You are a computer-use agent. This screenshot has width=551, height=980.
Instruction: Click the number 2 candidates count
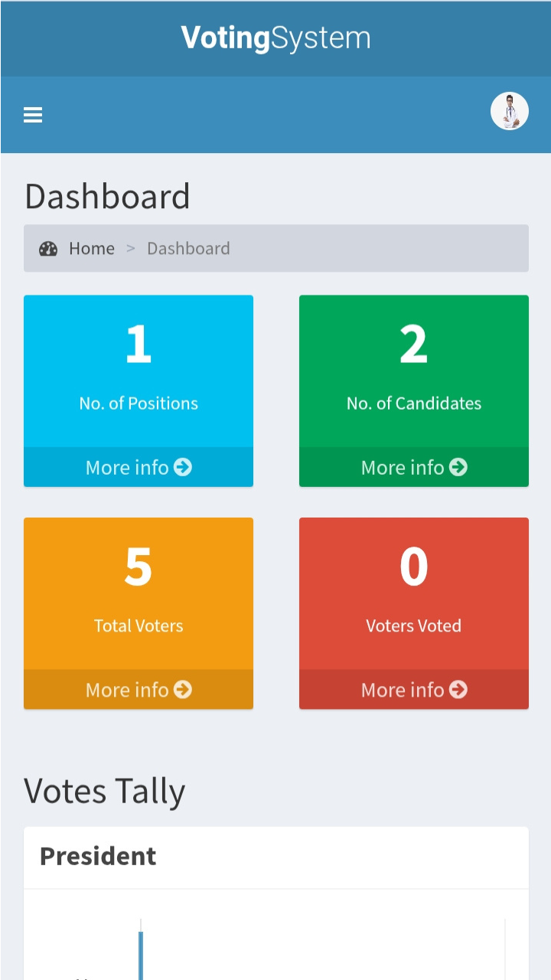pos(413,345)
